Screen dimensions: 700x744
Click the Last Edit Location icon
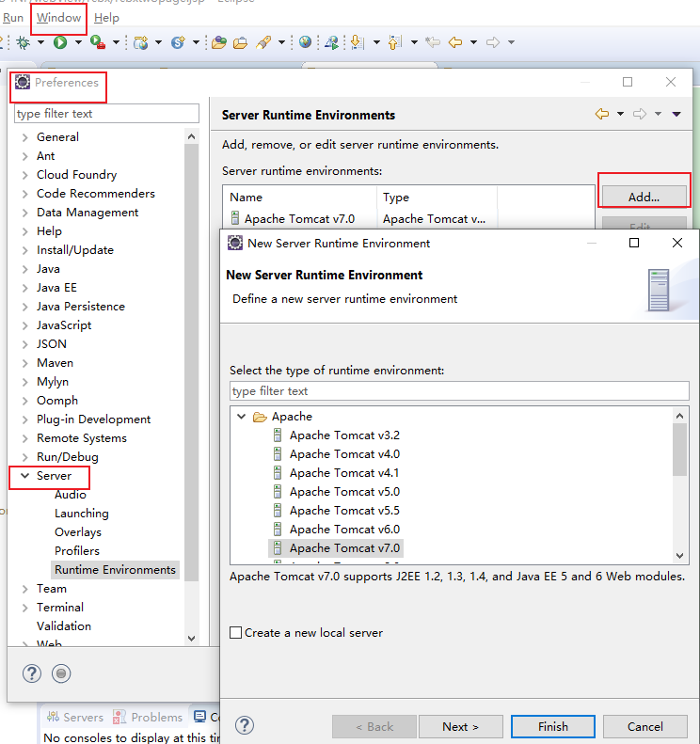pos(433,42)
